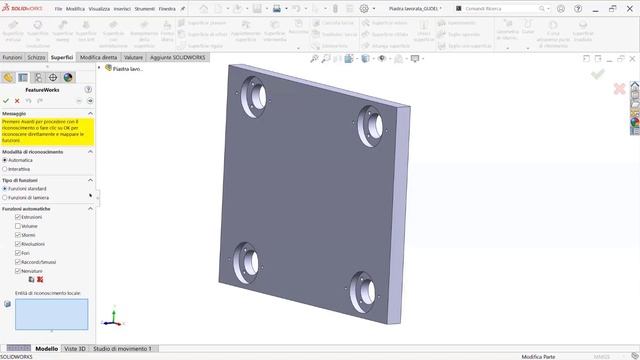Cancel with faded red X in viewport corner

tap(619, 89)
